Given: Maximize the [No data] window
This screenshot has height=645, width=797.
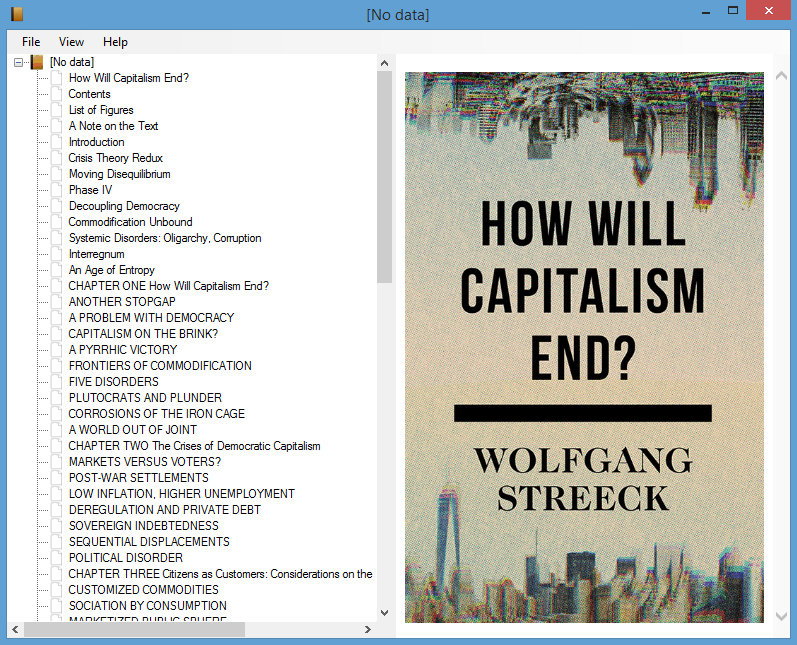Looking at the screenshot, I should pyautogui.click(x=733, y=11).
